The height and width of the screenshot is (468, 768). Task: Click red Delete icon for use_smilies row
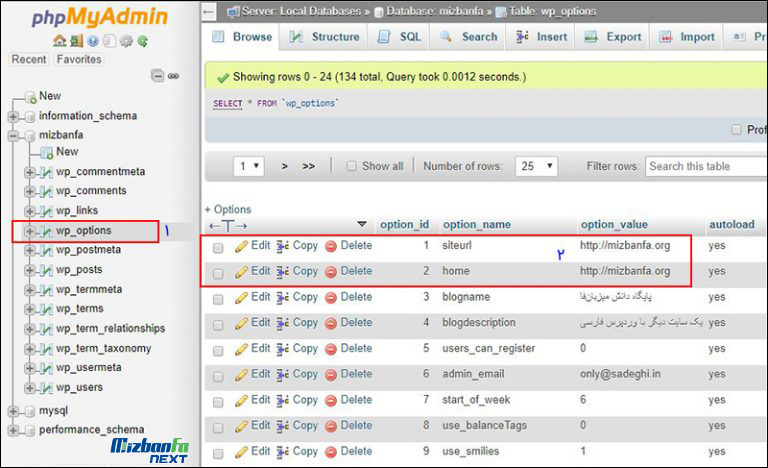(331, 452)
